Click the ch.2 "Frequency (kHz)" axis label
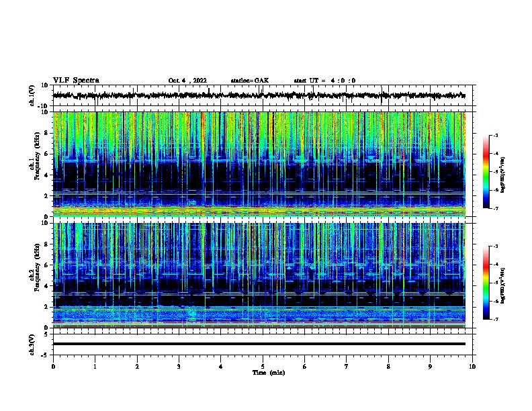532x411 pixels. pyautogui.click(x=37, y=267)
